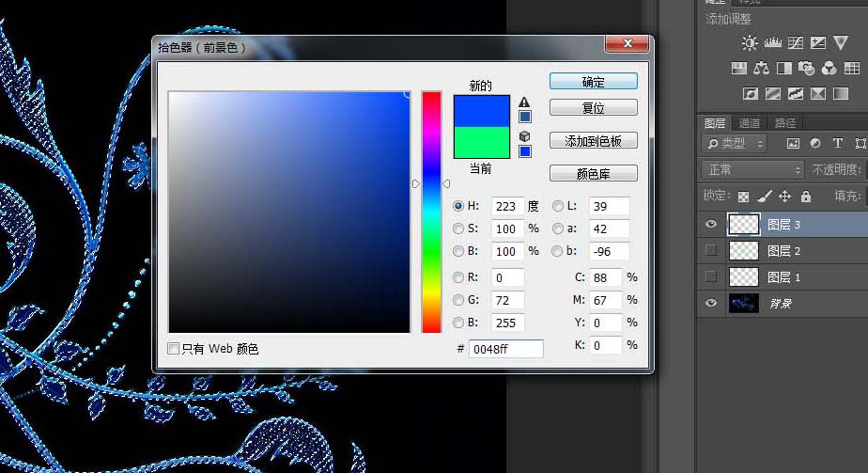
Task: Filter layers by shape layers icon
Action: (860, 144)
